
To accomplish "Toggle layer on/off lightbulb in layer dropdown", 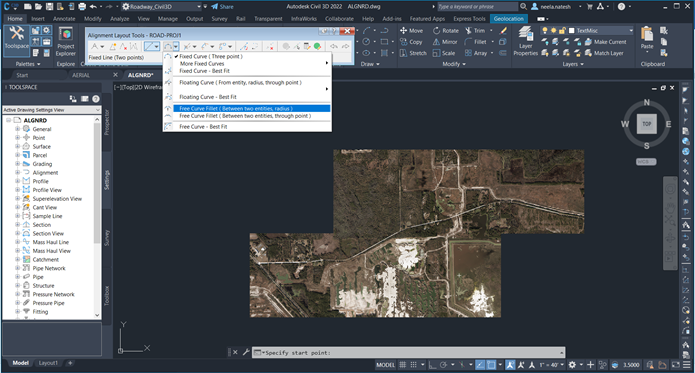I will pos(545,30).
